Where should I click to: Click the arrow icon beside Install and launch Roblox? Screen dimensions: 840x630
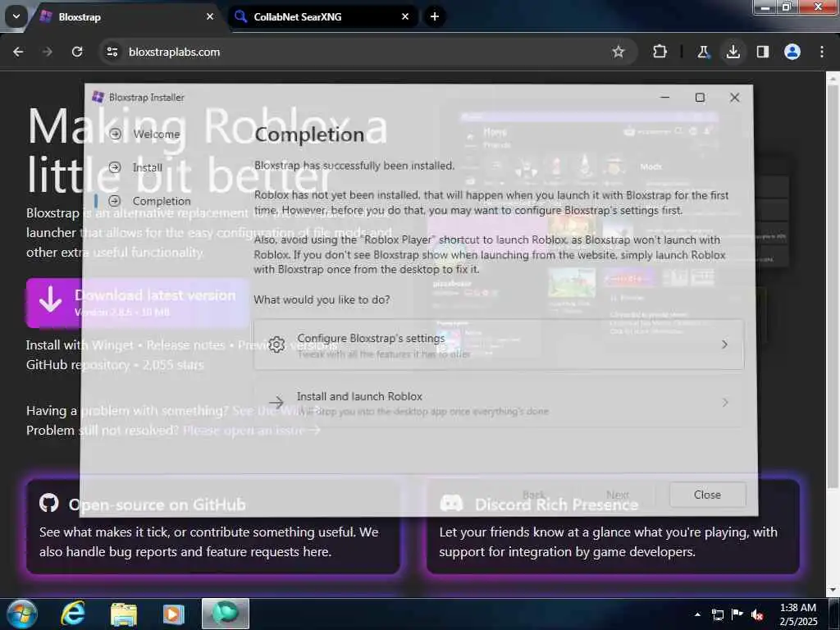(276, 403)
